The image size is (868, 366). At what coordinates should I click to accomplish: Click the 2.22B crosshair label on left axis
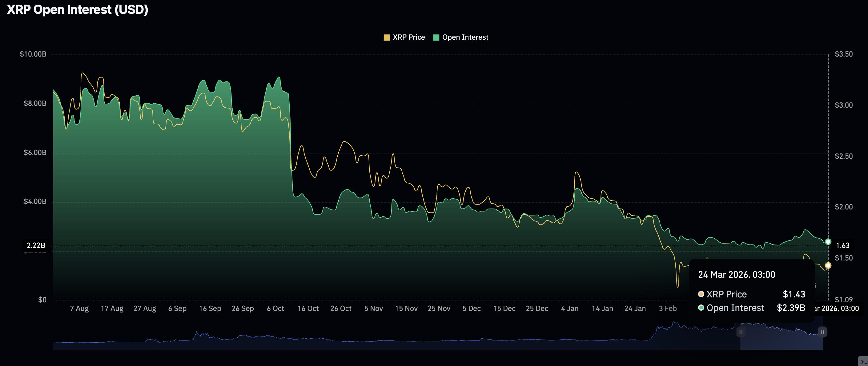click(x=36, y=245)
